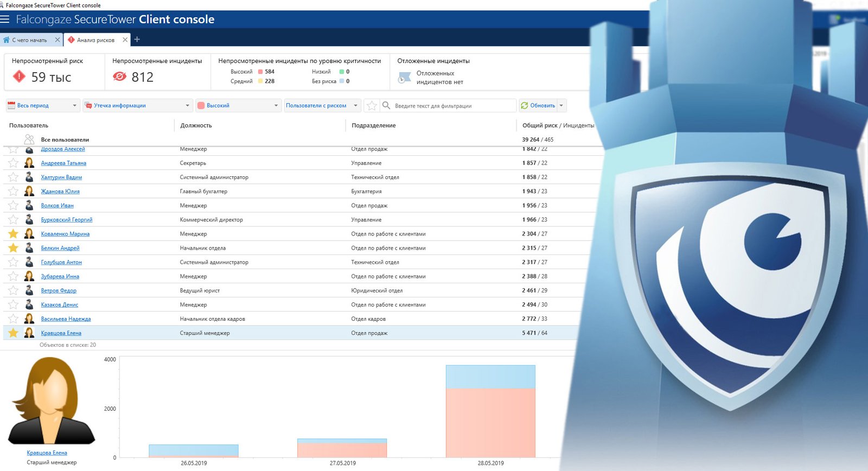Unfavorite Коваленко Марина via her star
Viewport: 868px width, 471px height.
(x=13, y=233)
